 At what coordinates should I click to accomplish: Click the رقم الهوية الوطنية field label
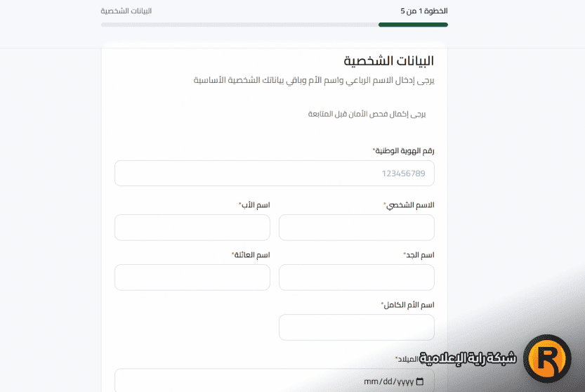(404, 151)
